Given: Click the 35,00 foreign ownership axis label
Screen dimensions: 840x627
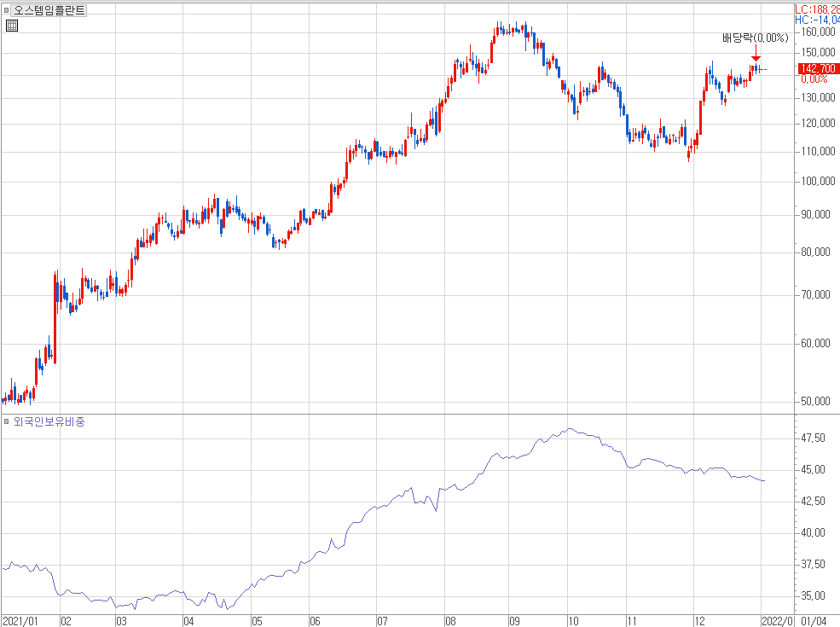Looking at the screenshot, I should point(814,596).
